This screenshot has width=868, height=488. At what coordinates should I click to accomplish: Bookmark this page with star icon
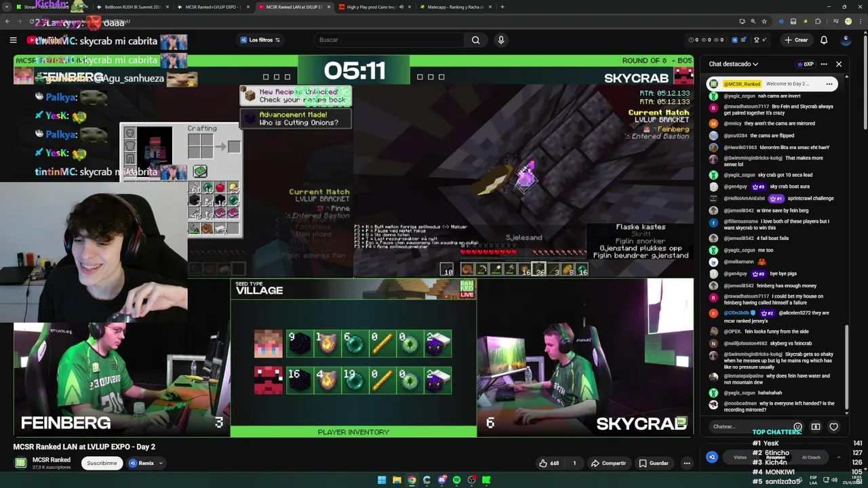[x=764, y=22]
